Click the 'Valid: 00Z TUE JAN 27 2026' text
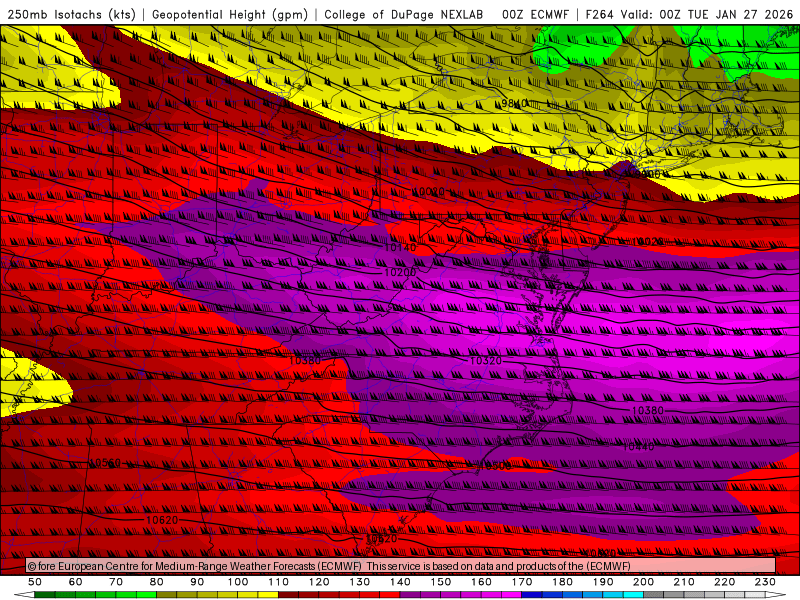800x600 pixels. point(707,15)
